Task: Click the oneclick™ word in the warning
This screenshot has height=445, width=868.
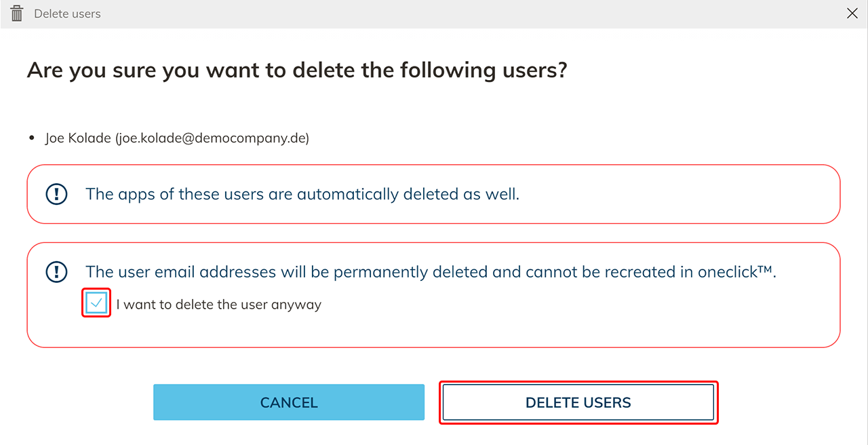Action: pos(736,272)
